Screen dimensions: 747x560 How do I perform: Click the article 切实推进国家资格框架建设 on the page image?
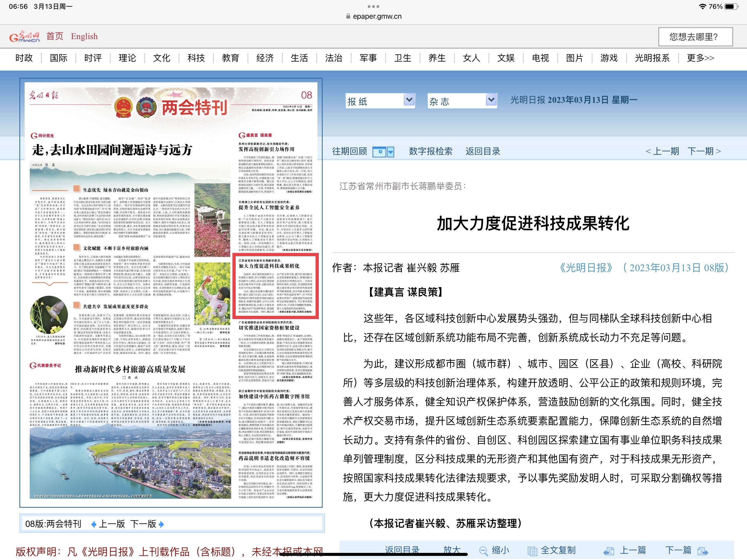269,328
